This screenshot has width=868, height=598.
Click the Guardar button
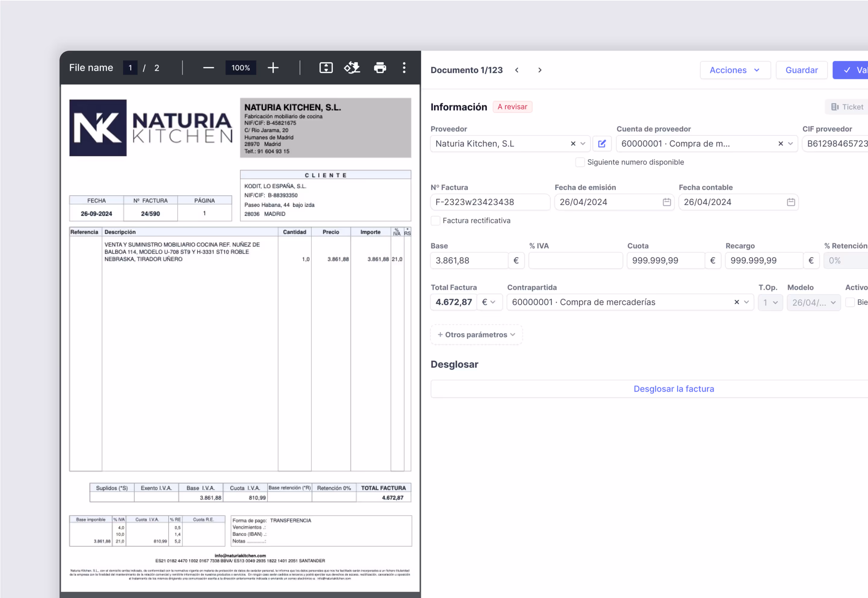(801, 70)
